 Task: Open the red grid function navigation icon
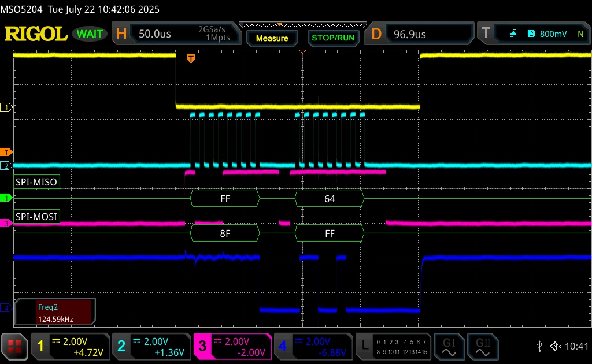pyautogui.click(x=14, y=346)
